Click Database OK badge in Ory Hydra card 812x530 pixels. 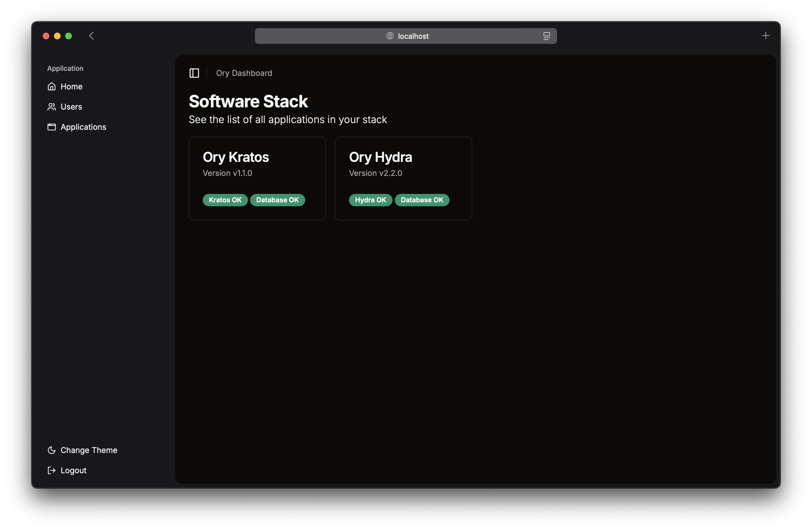422,200
